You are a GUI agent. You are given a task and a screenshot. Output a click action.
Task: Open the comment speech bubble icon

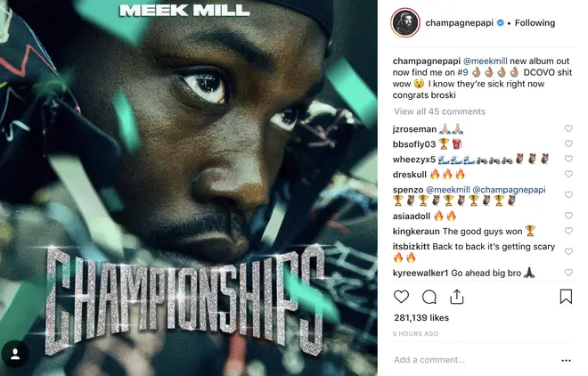[x=429, y=297]
